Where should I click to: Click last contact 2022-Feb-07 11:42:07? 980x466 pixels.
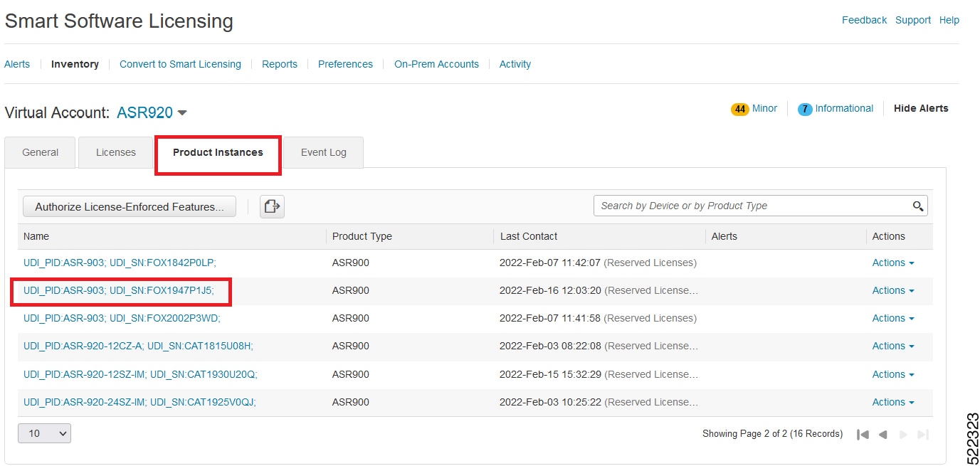[x=550, y=263]
